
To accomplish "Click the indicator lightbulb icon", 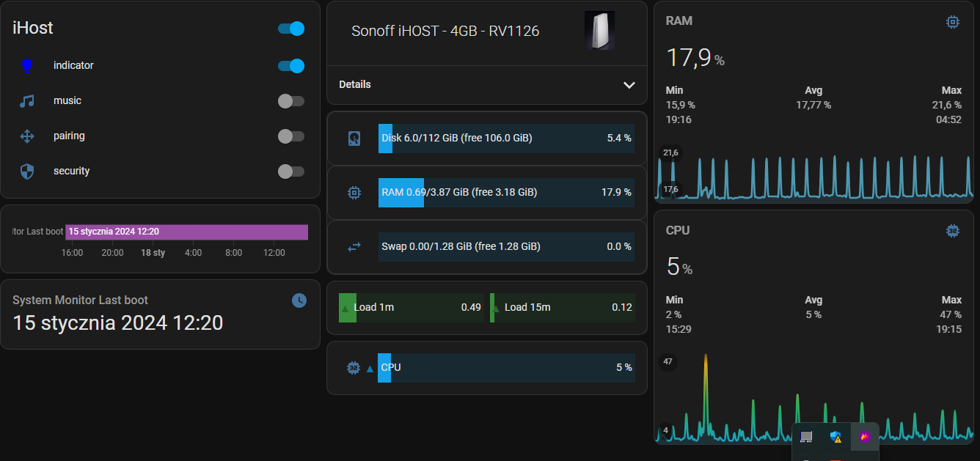I will pyautogui.click(x=27, y=66).
